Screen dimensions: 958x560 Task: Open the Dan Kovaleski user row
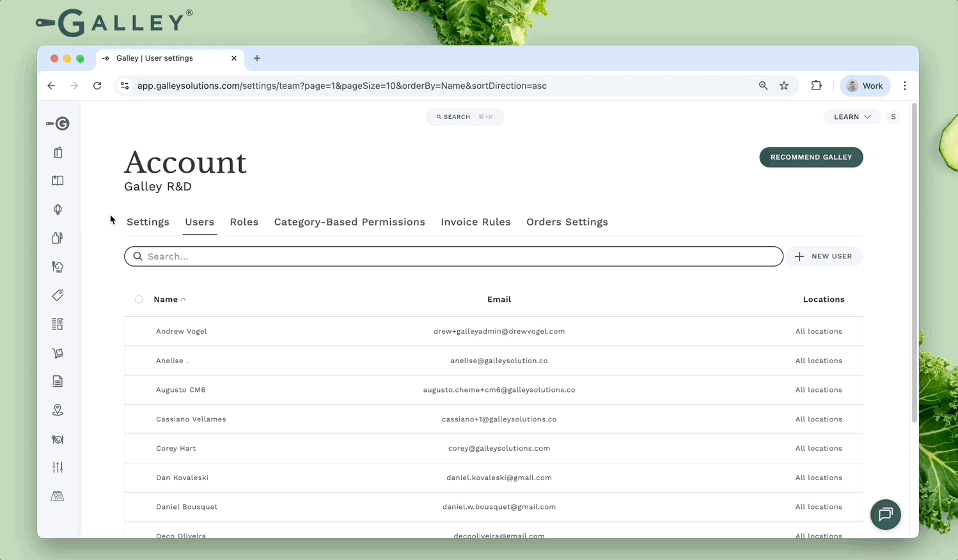(x=494, y=478)
